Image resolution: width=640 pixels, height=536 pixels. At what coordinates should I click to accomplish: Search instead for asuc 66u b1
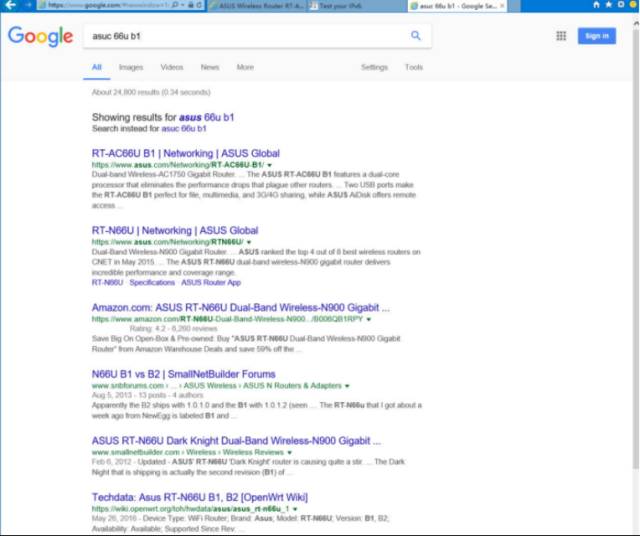click(184, 129)
